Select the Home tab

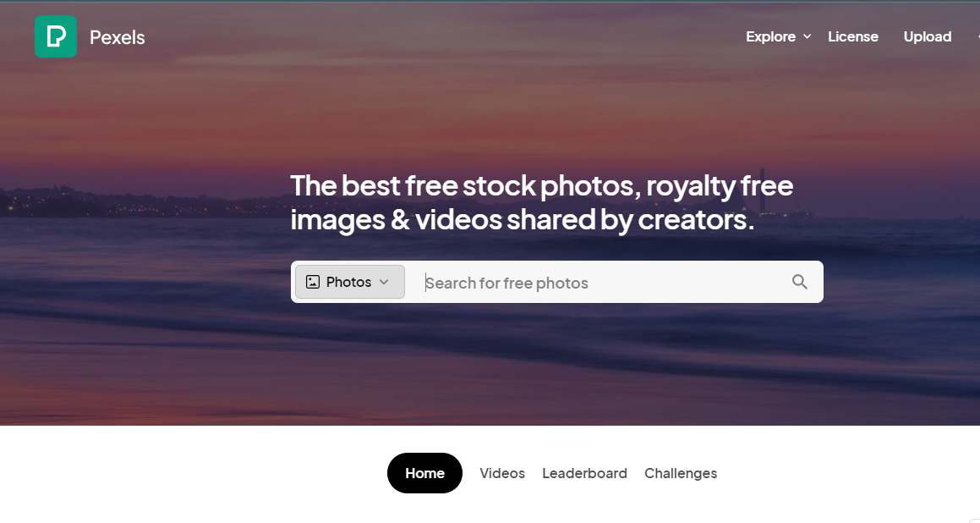tap(425, 473)
